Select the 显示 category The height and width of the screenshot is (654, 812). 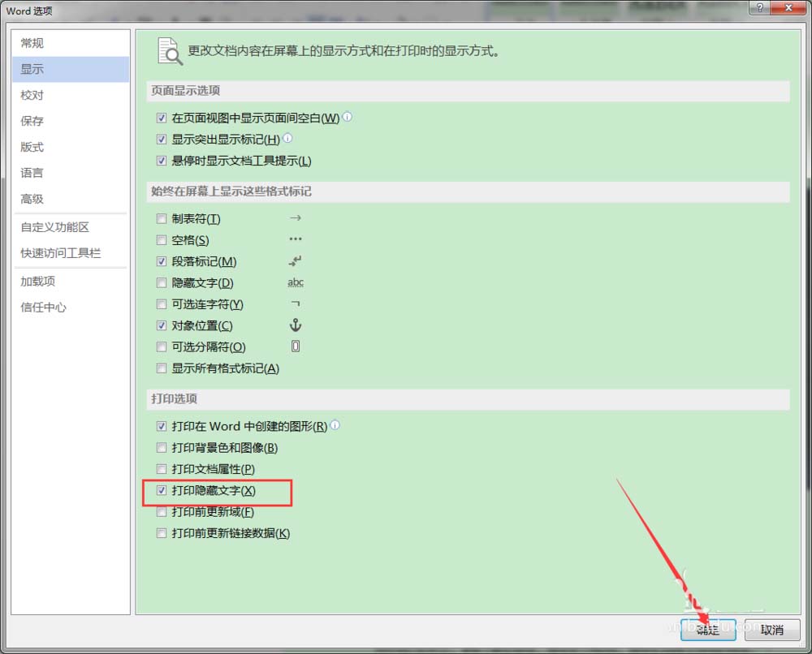(x=71, y=69)
